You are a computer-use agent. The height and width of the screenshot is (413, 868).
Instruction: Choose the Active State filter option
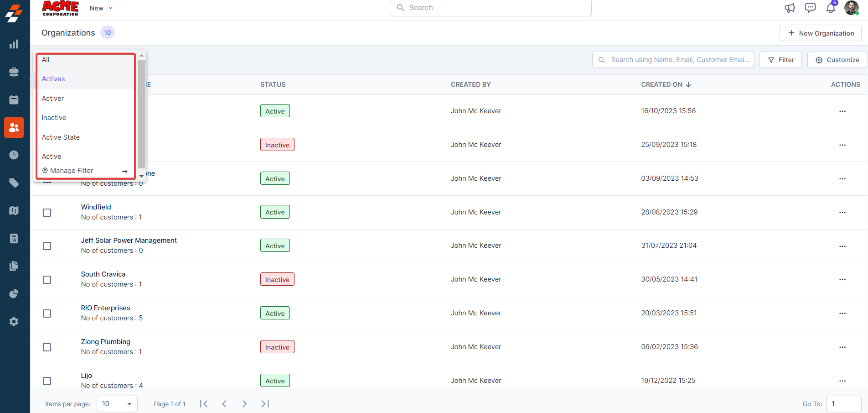click(61, 137)
